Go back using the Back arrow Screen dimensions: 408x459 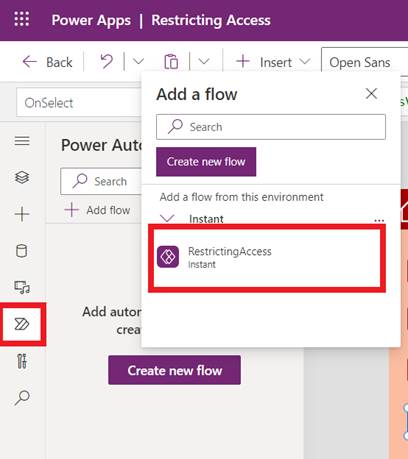pyautogui.click(x=47, y=62)
